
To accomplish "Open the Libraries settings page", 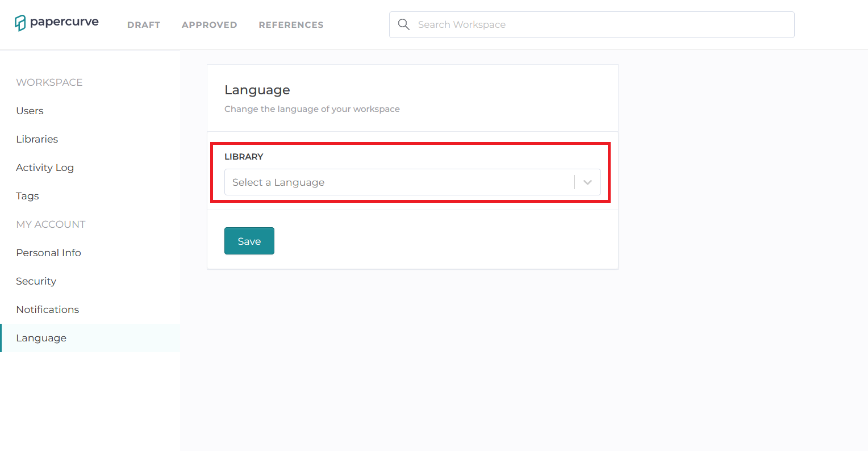I will pos(37,139).
